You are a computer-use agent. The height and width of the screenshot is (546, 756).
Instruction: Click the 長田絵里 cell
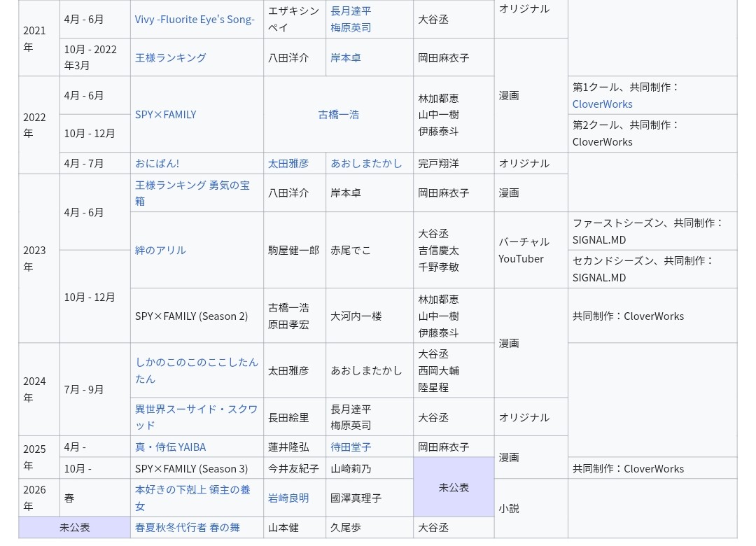295,417
